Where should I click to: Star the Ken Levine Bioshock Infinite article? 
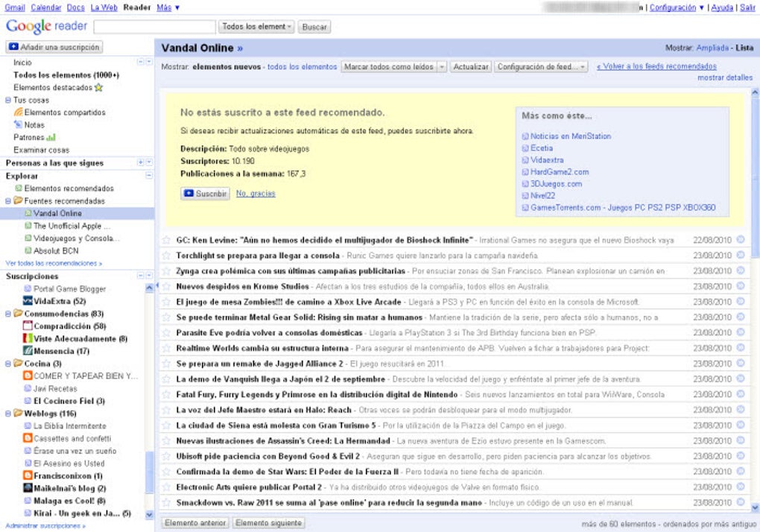(x=166, y=240)
